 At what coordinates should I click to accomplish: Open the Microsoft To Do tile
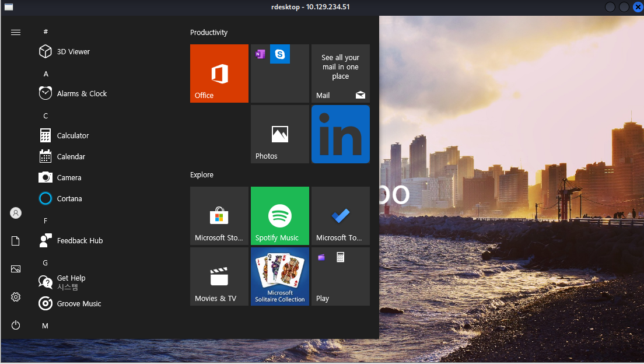point(341,216)
